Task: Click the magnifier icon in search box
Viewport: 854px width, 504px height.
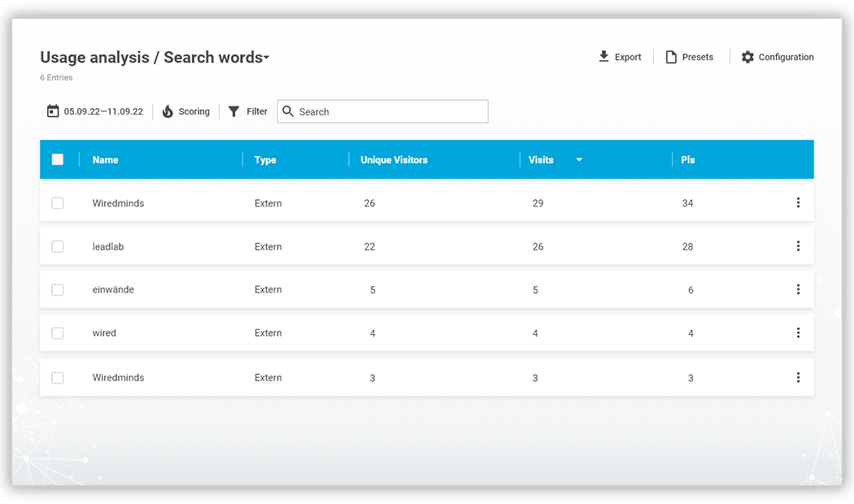Action: point(288,111)
